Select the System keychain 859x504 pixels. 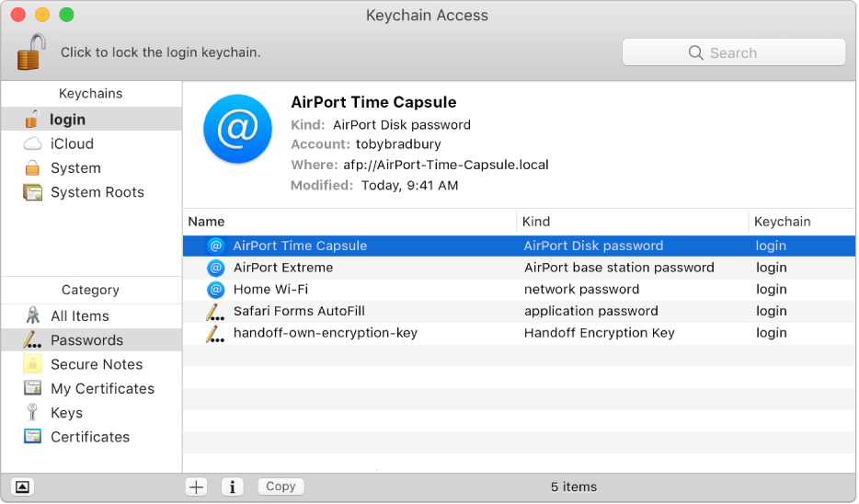pos(75,168)
